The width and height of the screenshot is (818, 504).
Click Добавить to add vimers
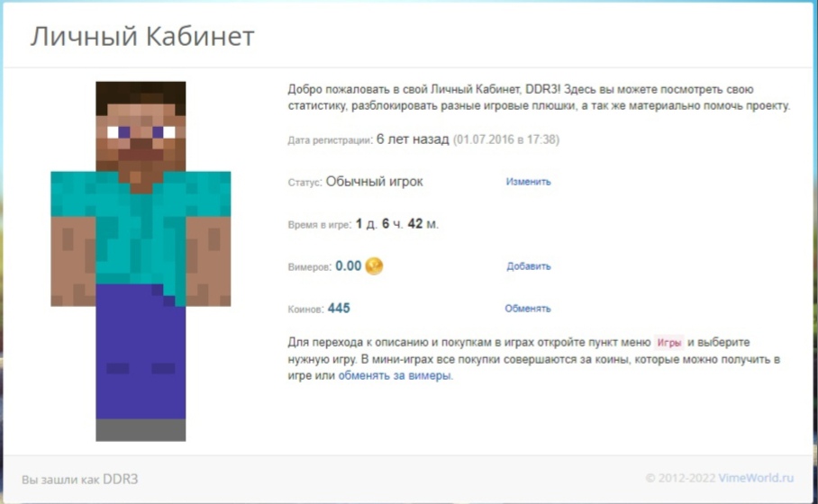[x=528, y=266]
